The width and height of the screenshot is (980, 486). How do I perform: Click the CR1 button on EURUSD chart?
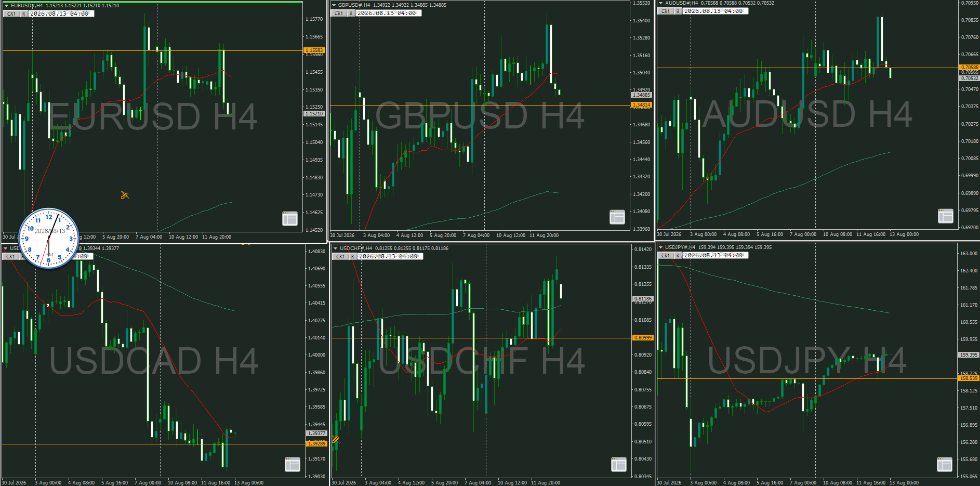tap(11, 14)
